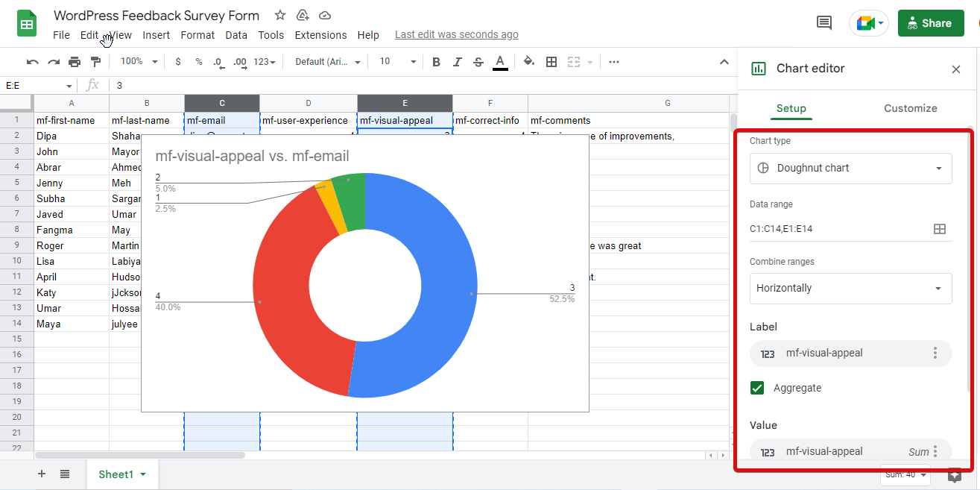Image resolution: width=980 pixels, height=490 pixels.
Task: Click the chart title text
Action: point(252,156)
